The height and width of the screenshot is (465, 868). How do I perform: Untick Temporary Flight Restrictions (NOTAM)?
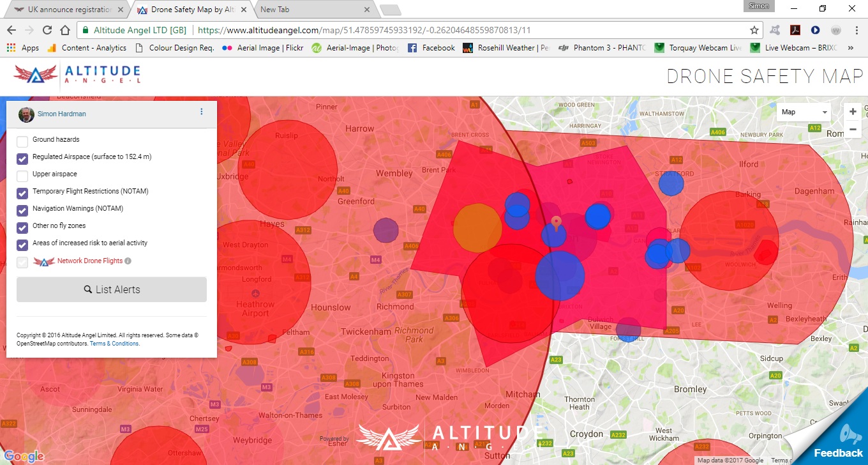[22, 193]
